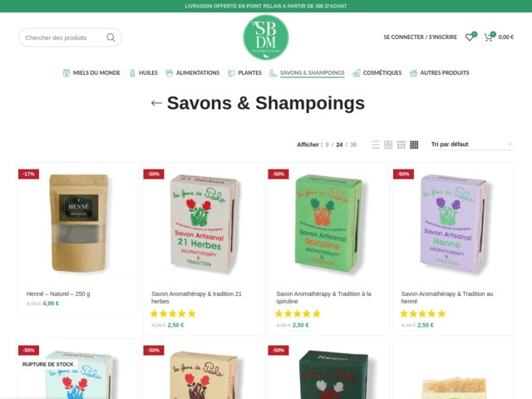Image resolution: width=532 pixels, height=399 pixels.
Task: Open the Cosmétiques menu
Action: (x=377, y=72)
